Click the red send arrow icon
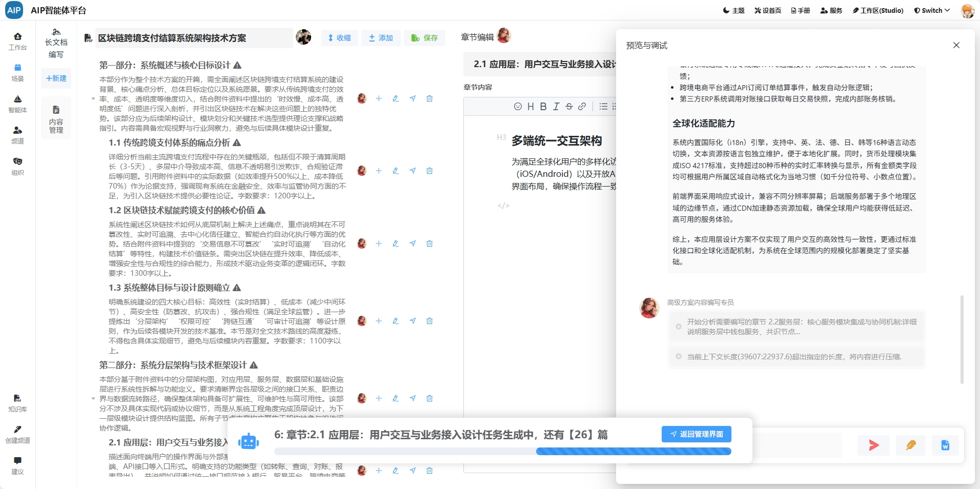This screenshot has height=489, width=980. click(x=873, y=445)
